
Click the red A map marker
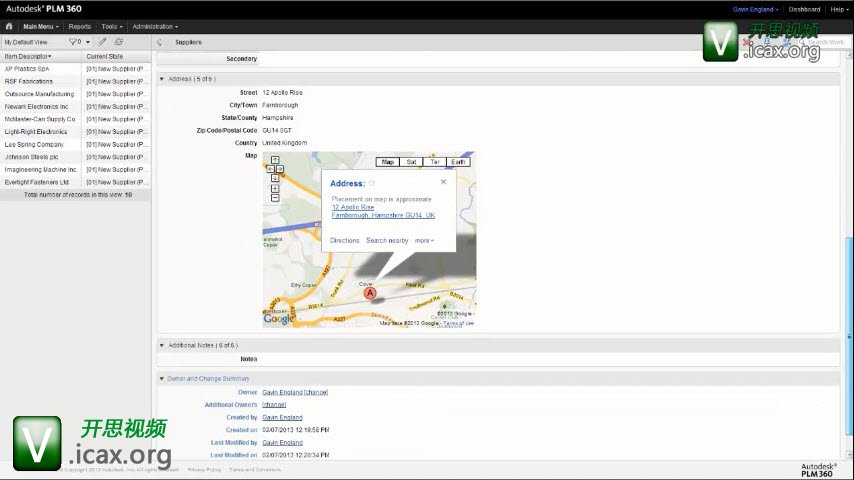pyautogui.click(x=370, y=293)
